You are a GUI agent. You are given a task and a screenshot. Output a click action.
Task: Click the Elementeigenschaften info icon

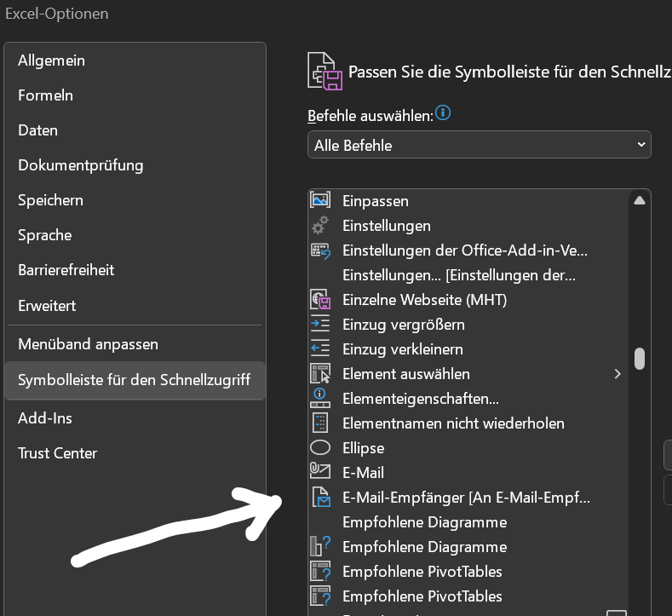(320, 398)
